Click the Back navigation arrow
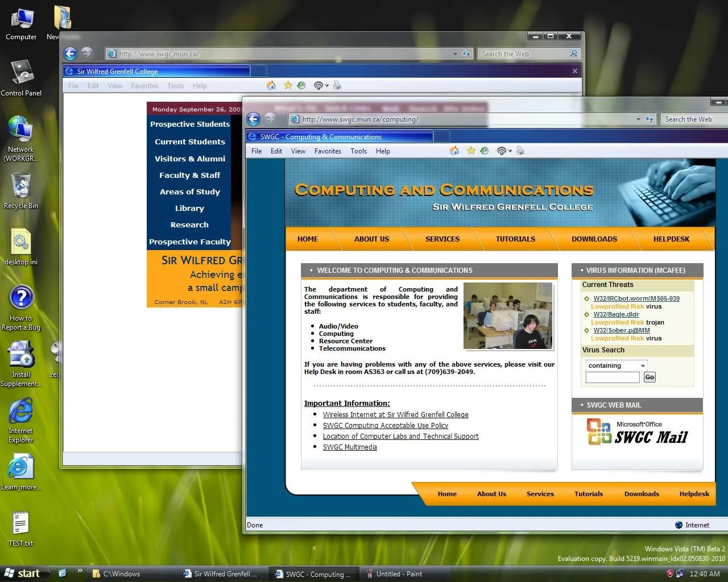Viewport: 728px width, 582px height. [253, 119]
